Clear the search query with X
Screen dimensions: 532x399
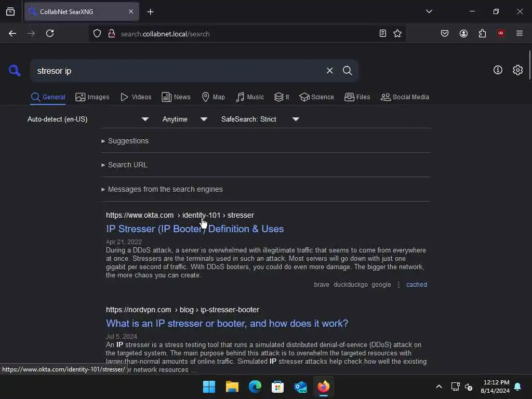coord(329,71)
